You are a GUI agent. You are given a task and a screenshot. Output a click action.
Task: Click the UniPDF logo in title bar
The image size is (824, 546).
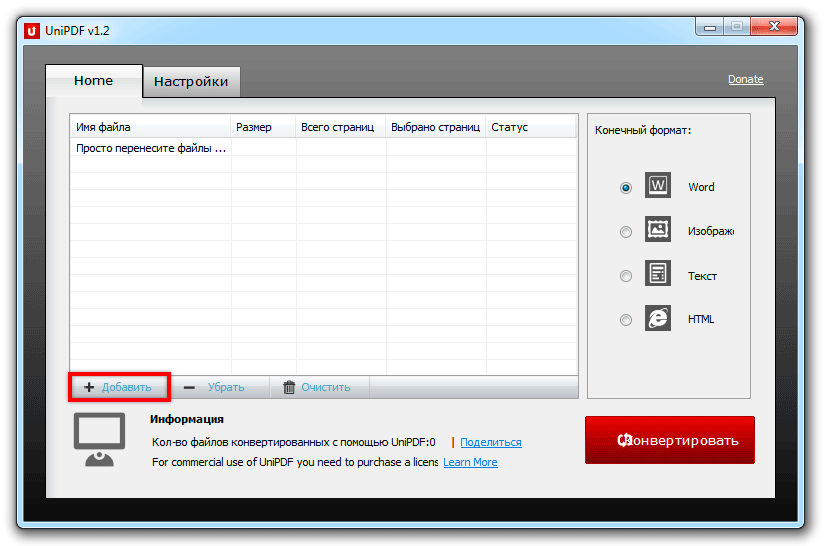pyautogui.click(x=32, y=31)
